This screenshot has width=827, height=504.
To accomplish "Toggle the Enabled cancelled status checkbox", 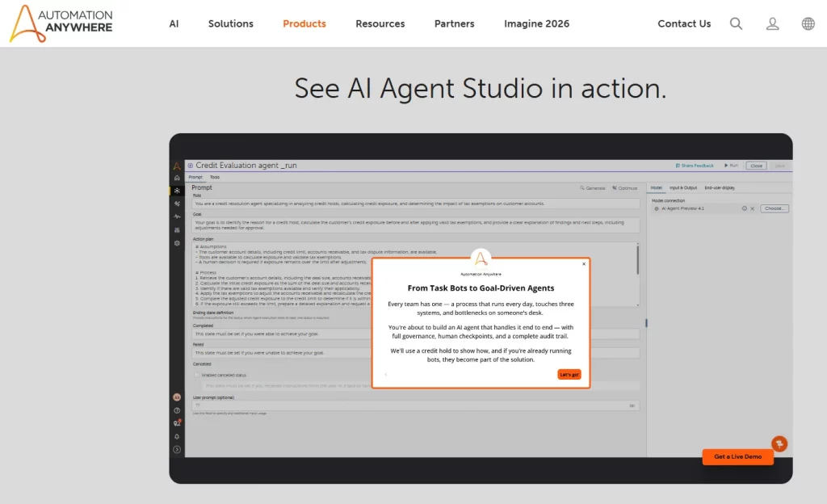I will (197, 375).
